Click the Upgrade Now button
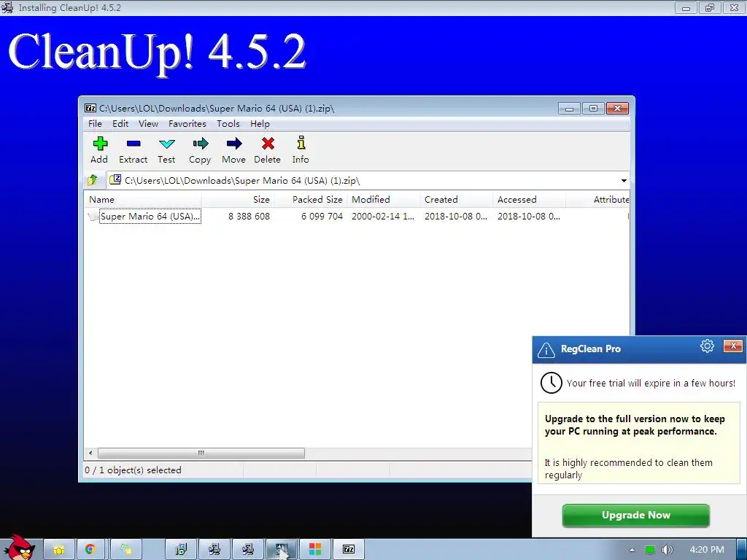Viewport: 747px width, 560px height. coord(635,516)
